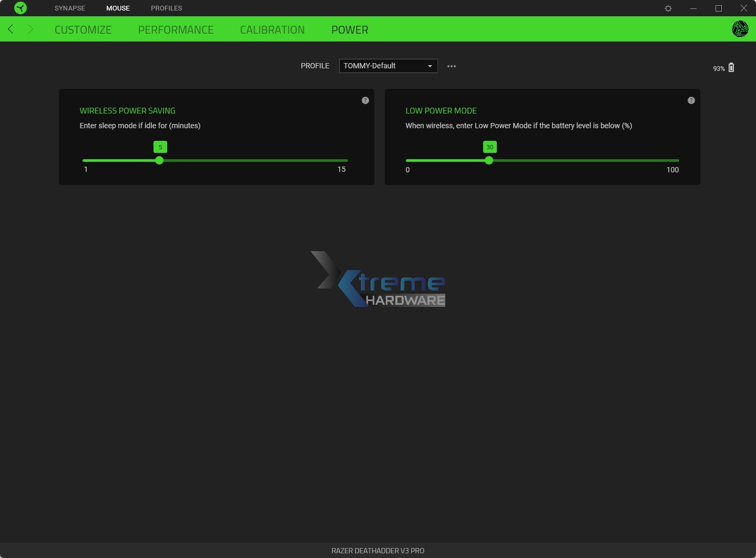Open profile options three-dot menu
Viewport: 756px width, 558px height.
tap(452, 66)
